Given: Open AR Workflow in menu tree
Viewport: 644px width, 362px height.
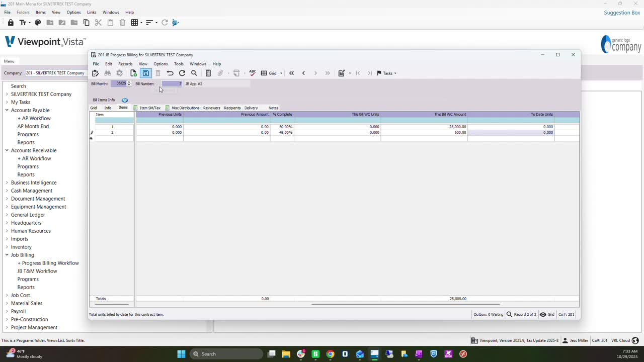Looking at the screenshot, I should click(x=34, y=158).
